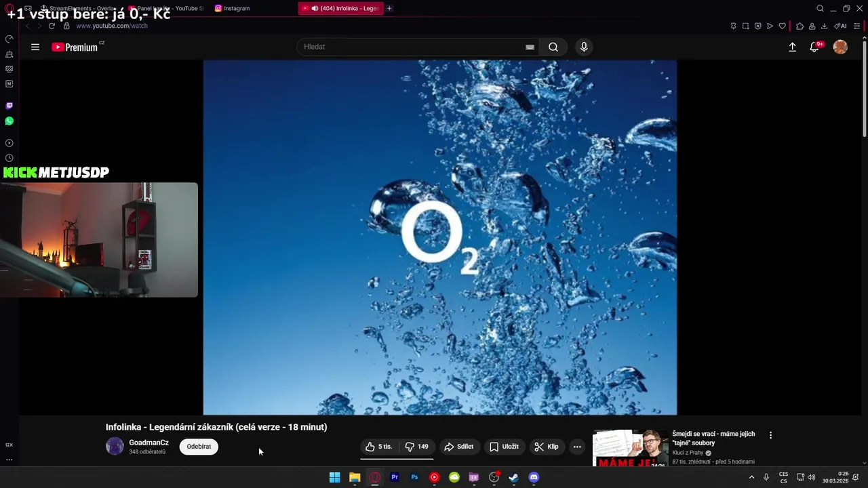Screen dimensions: 868x488
Task: Open File Explorer from taskbar
Action: (x=355, y=477)
